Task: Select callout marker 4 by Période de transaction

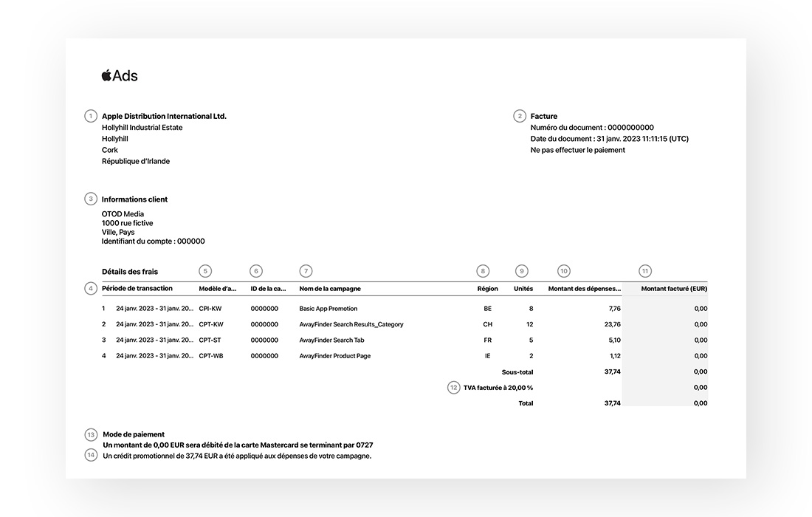Action: [90, 288]
